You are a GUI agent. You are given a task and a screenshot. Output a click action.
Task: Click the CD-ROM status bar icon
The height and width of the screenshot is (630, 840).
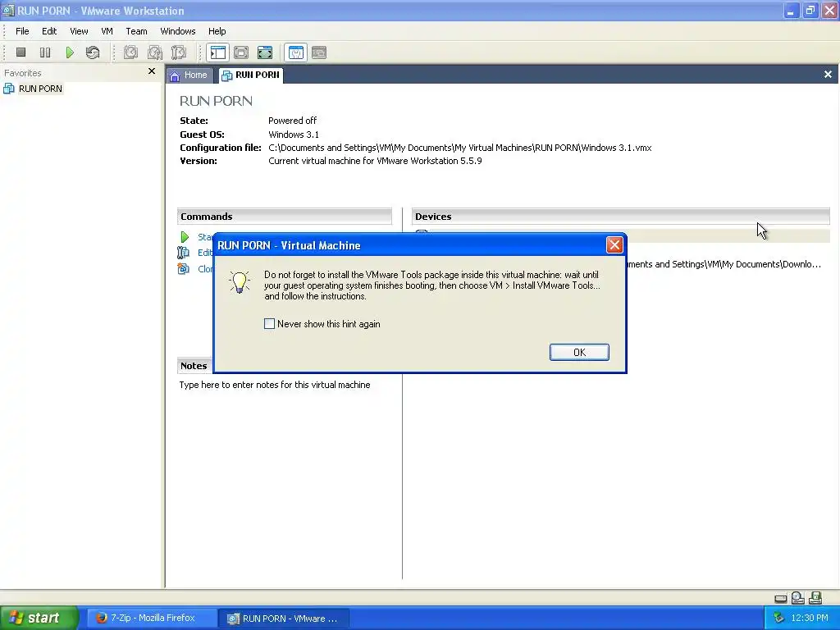(797, 597)
